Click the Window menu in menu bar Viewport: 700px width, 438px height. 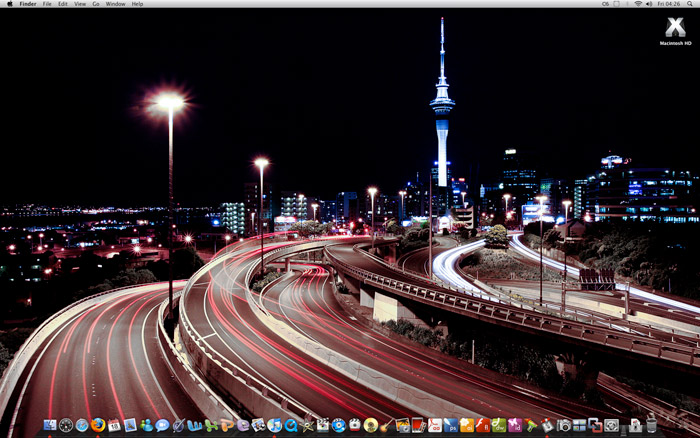(115, 4)
